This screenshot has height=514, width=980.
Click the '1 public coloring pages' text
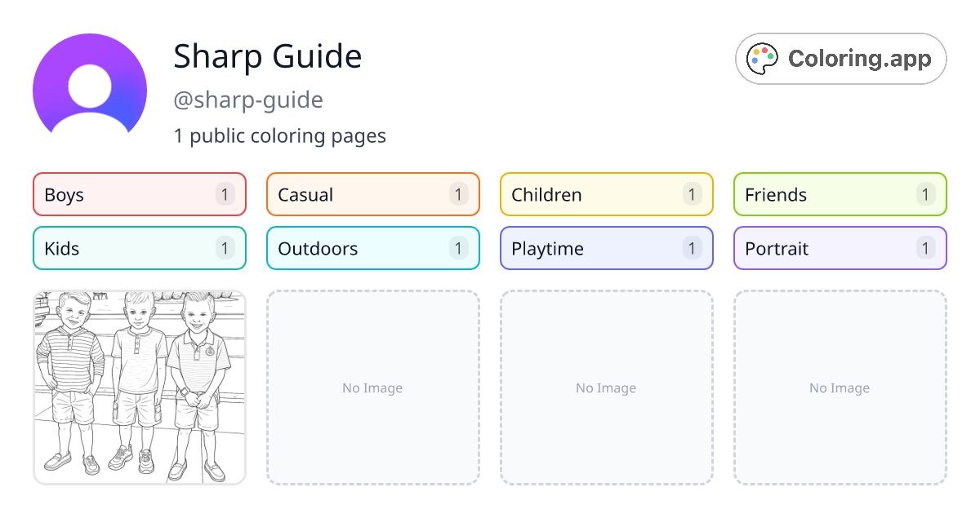coord(279,135)
